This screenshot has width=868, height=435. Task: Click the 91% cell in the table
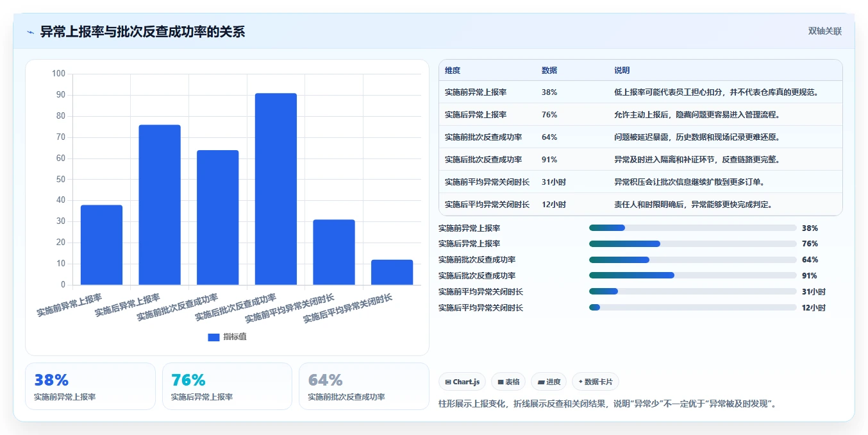click(549, 160)
